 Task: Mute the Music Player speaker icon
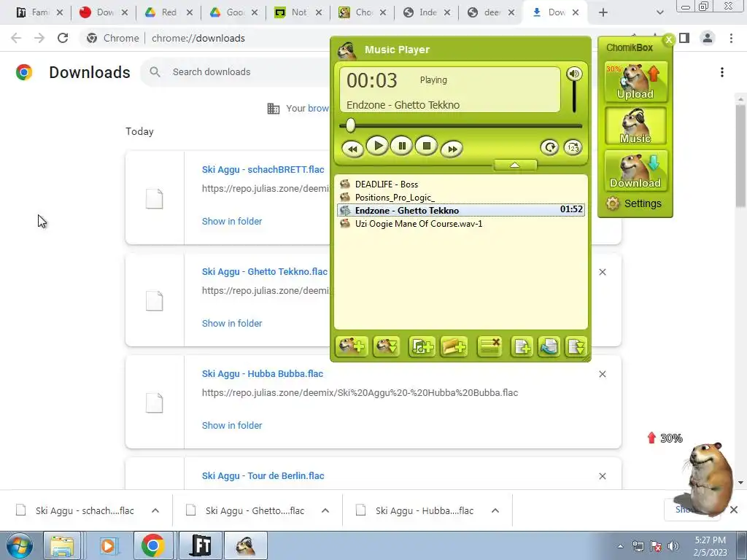(x=573, y=74)
